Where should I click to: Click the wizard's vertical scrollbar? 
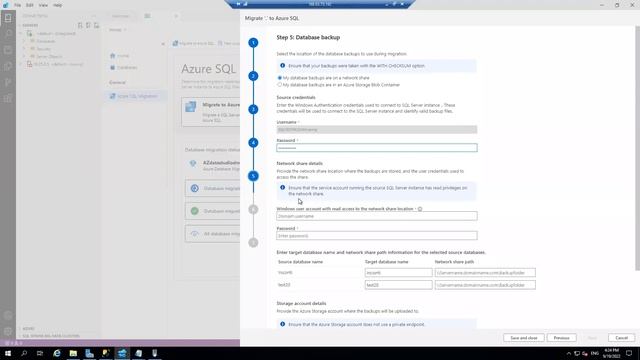click(x=638, y=148)
